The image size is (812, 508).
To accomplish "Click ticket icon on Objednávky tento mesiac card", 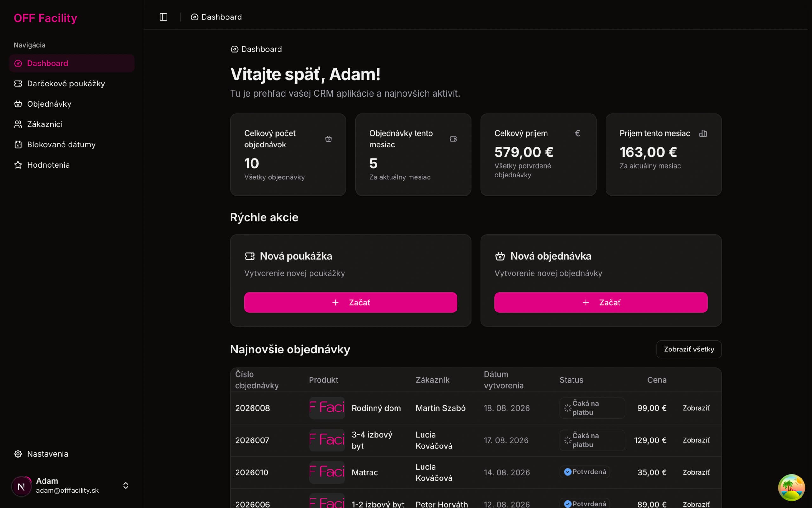I will [453, 139].
